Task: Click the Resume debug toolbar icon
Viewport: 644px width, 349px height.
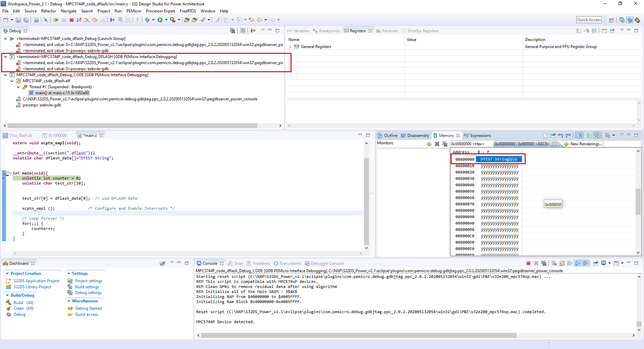Action: click(56, 20)
